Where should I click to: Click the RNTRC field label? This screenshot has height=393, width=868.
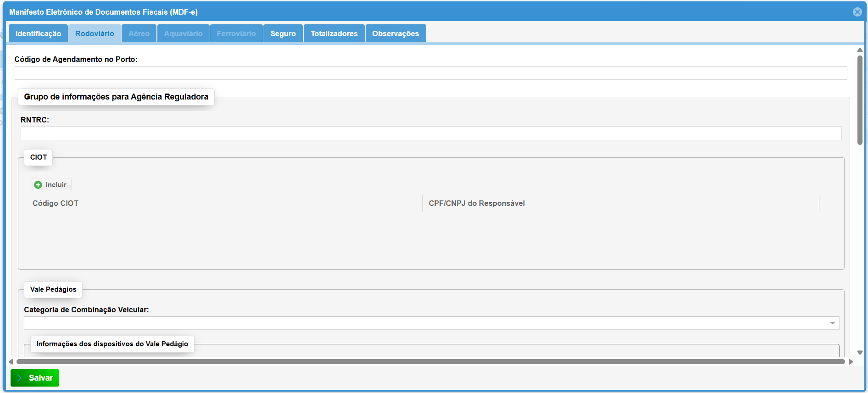pyautogui.click(x=35, y=120)
